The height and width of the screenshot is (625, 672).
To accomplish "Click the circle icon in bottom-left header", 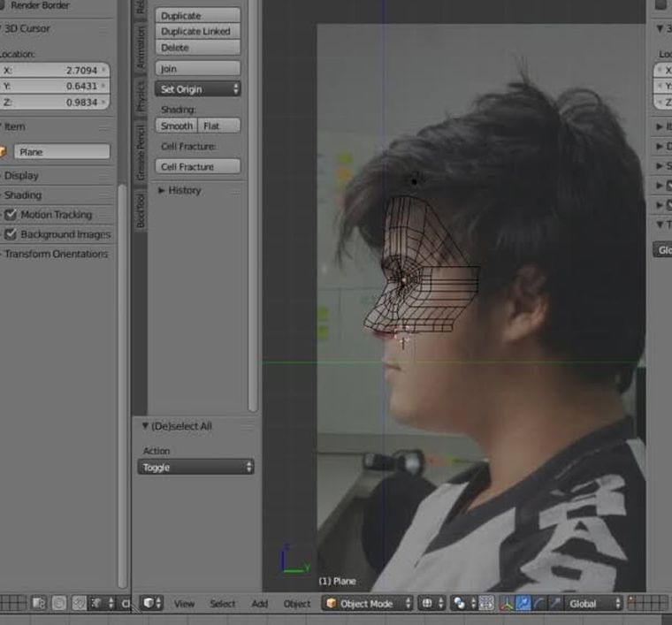I will pos(59,603).
